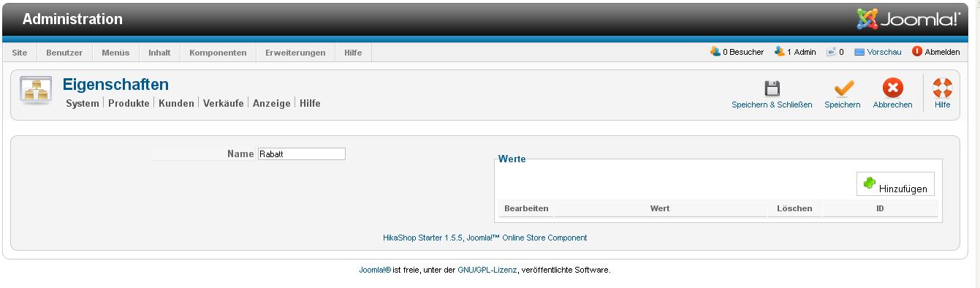The height and width of the screenshot is (288, 980).
Task: Open the Site menu
Action: point(20,53)
